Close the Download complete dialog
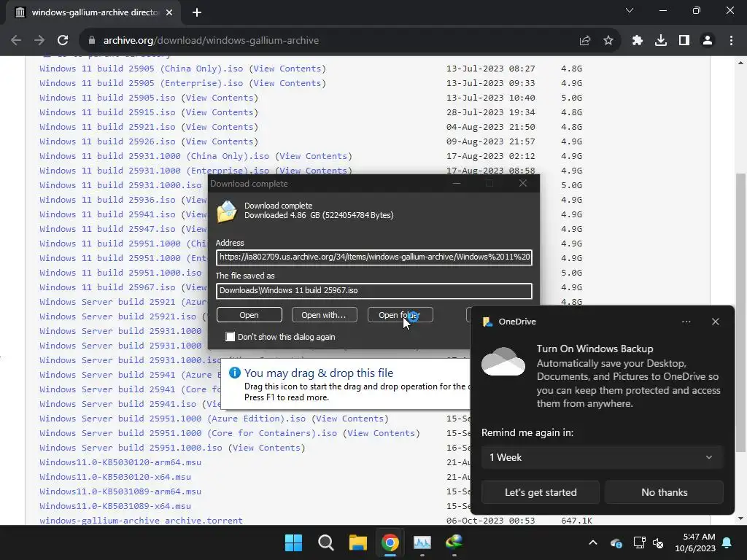 pos(522,183)
